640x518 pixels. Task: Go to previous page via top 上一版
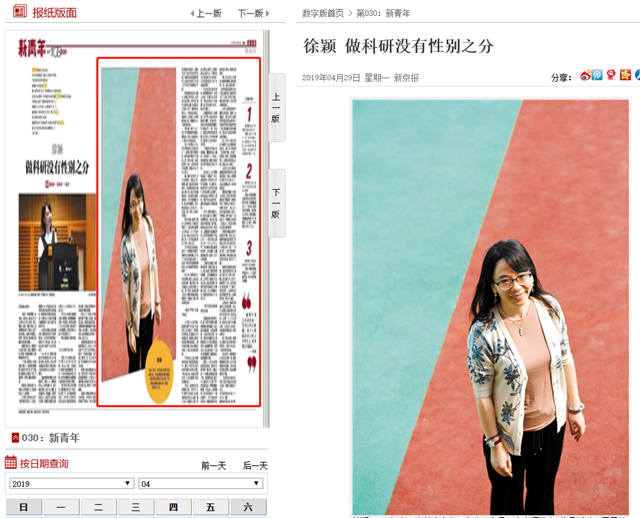tap(206, 14)
